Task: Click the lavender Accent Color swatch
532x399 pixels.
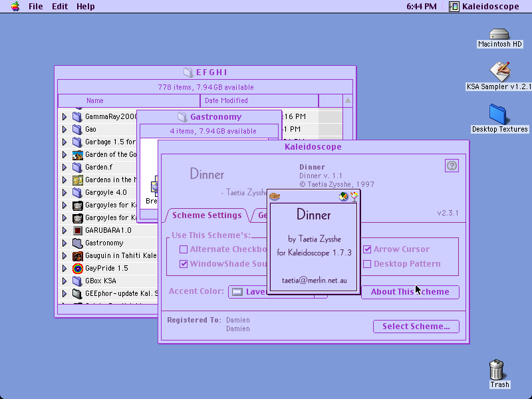Action: click(x=237, y=292)
